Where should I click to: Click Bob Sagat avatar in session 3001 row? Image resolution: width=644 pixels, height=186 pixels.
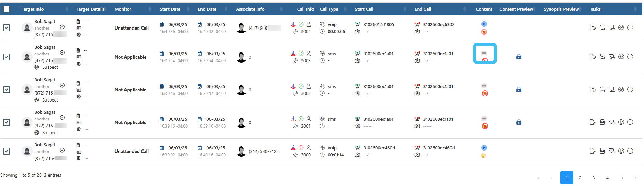pos(27,122)
